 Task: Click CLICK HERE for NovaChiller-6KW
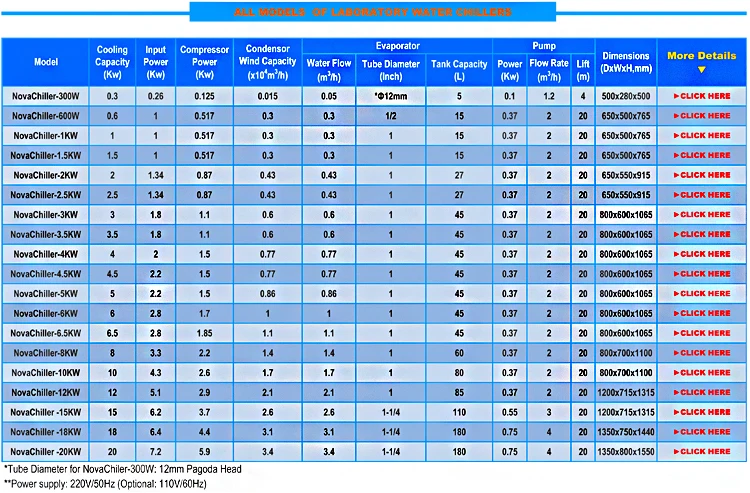(702, 313)
